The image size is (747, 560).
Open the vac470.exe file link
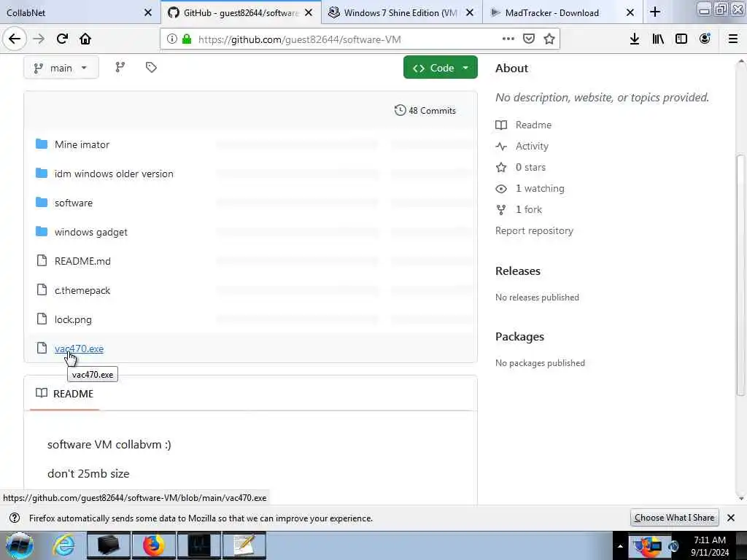click(x=79, y=349)
